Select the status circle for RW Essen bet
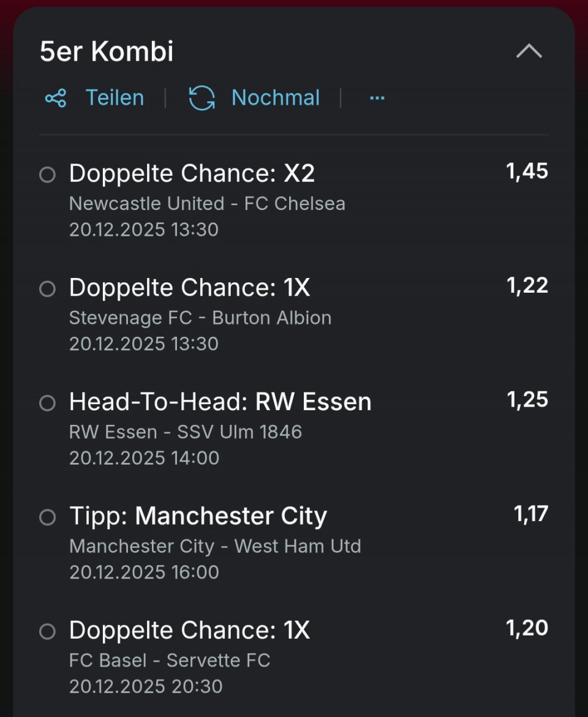The image size is (588, 717). click(47, 403)
